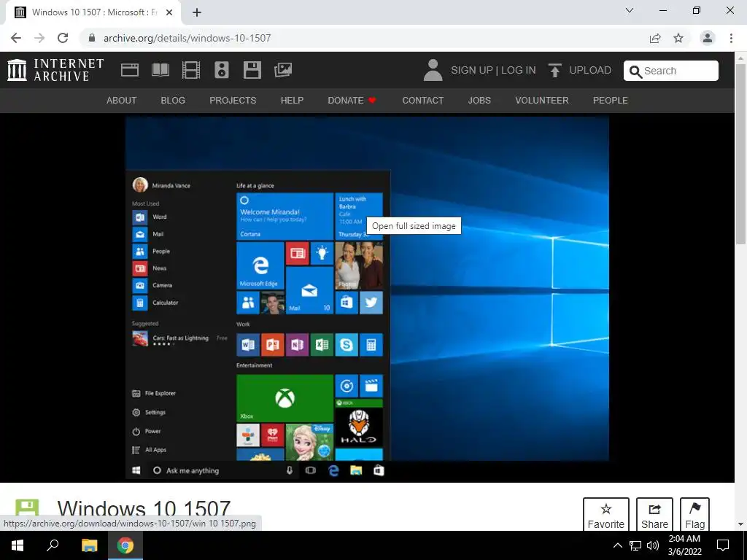Open Chrome profile menu

click(x=708, y=38)
